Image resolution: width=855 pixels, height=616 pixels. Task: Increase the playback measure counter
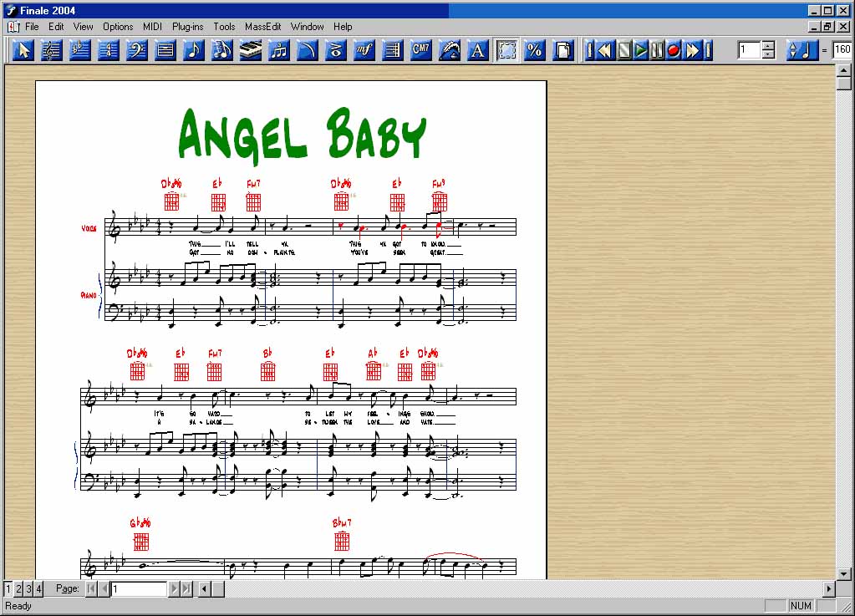click(768, 46)
